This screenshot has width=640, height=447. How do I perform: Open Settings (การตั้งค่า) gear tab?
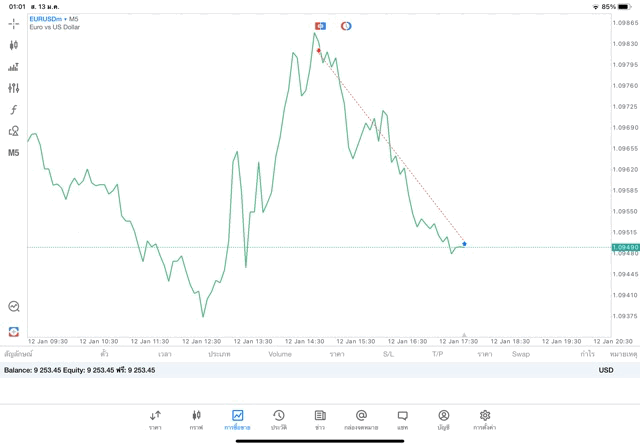click(x=484, y=419)
